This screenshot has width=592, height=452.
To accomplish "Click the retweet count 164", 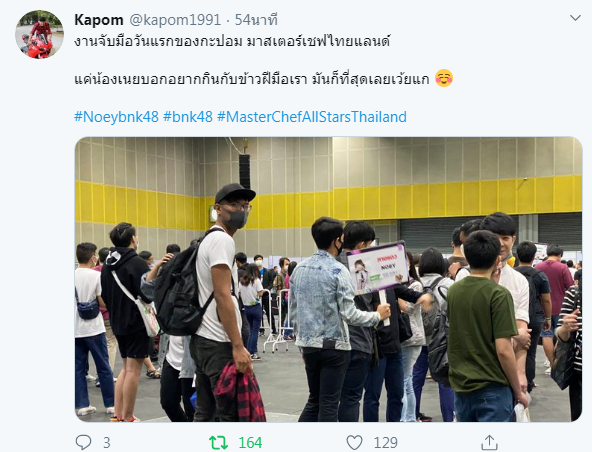I will (x=250, y=443).
